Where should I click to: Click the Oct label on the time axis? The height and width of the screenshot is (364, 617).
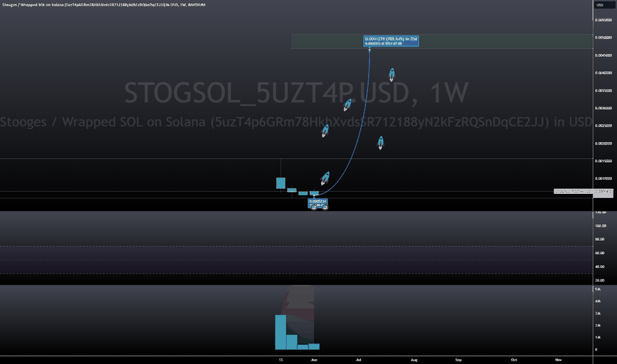click(514, 359)
